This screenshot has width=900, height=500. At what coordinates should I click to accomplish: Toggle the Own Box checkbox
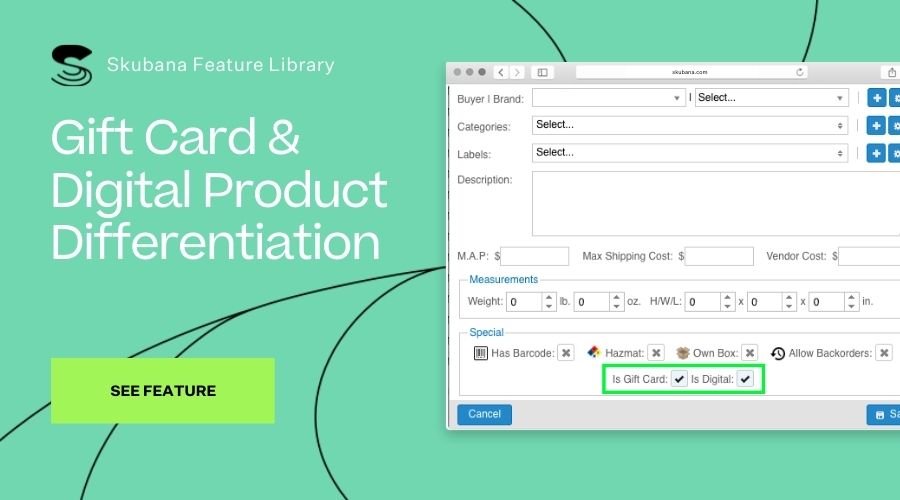pos(750,353)
